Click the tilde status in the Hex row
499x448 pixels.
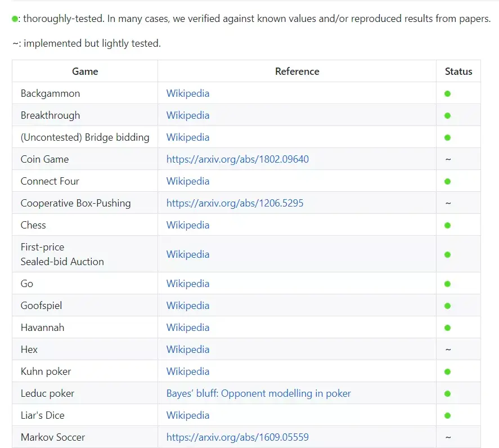click(x=448, y=350)
